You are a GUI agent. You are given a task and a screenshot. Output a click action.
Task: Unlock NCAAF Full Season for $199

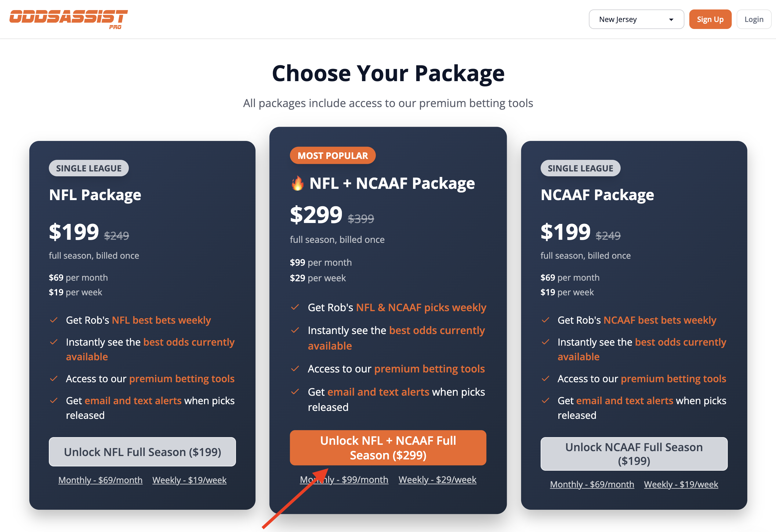coord(634,454)
